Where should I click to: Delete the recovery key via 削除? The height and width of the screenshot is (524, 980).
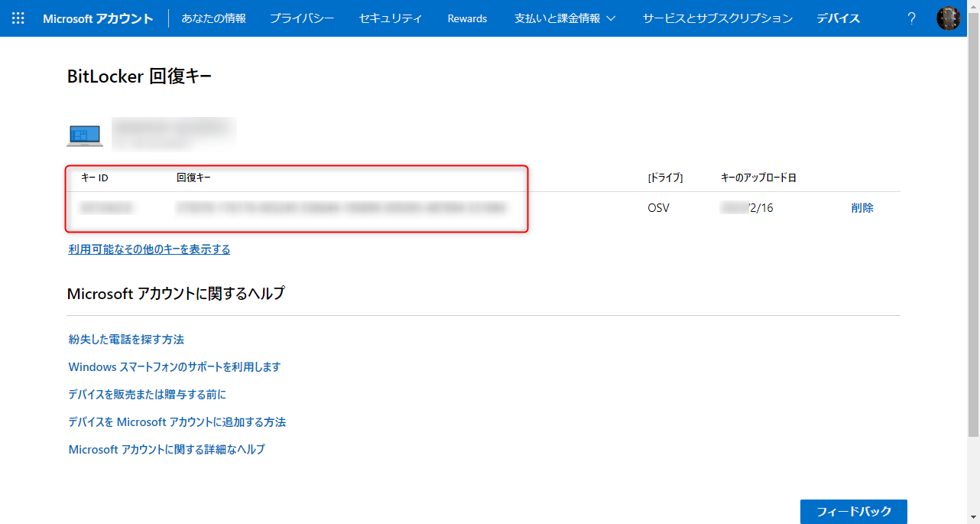point(862,207)
